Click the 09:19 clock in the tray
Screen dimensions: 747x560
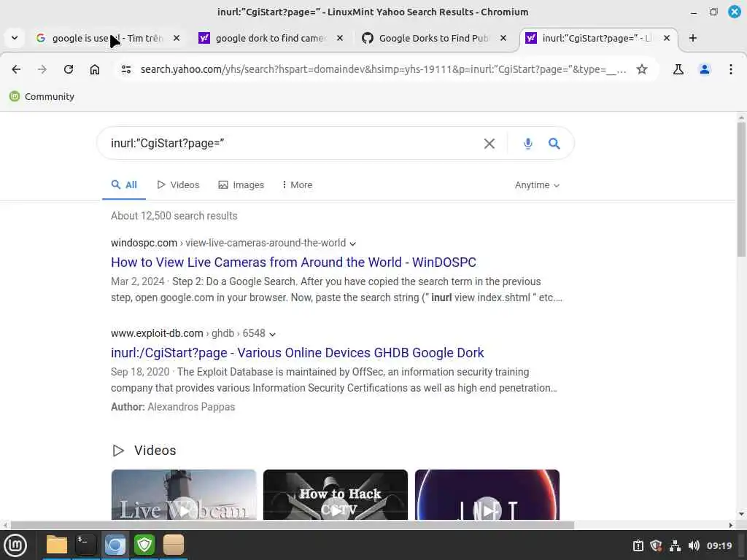[x=719, y=545]
